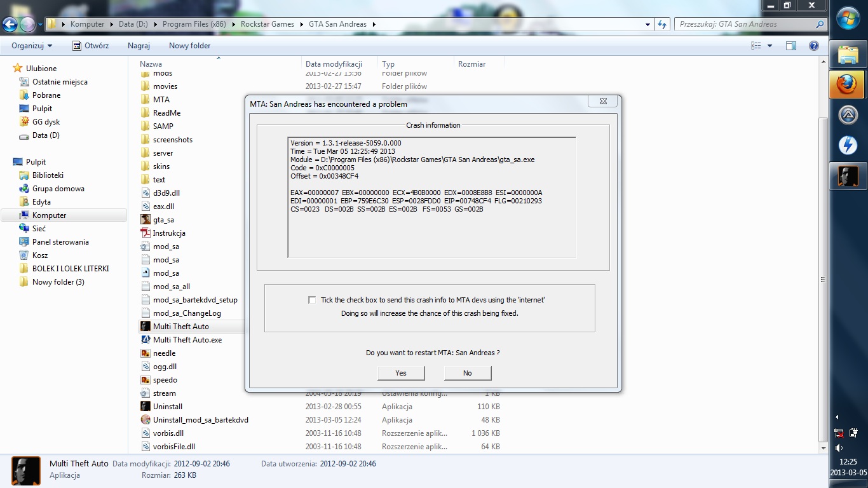Select Uninstall_mod_sa_bartekdvd in the file list

pos(200,420)
